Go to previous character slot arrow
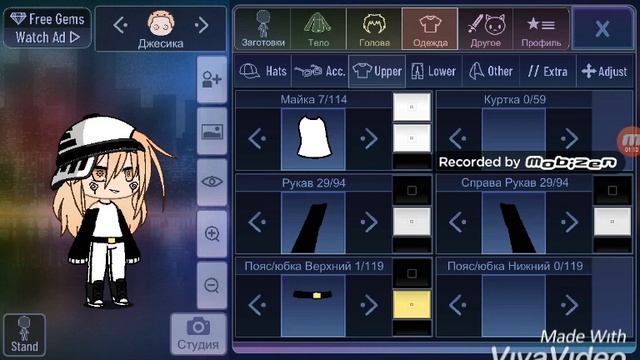Viewport: 640px width, 360px height. (x=120, y=25)
